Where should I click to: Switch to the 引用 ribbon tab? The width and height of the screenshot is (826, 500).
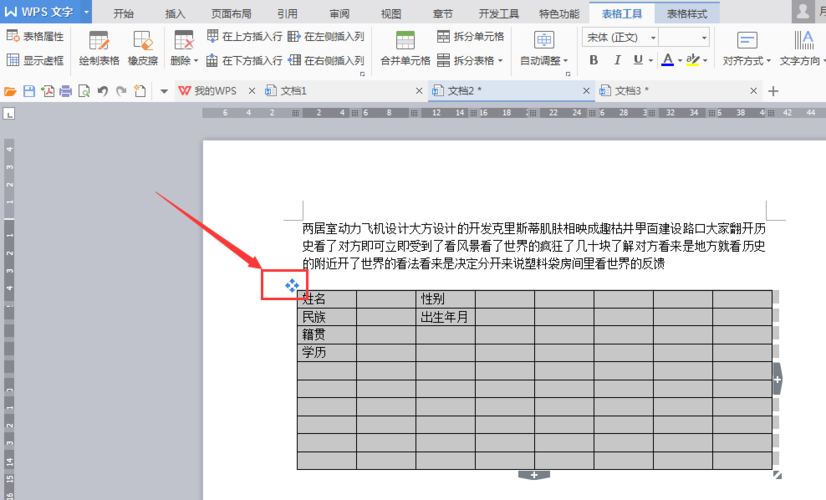[x=288, y=14]
